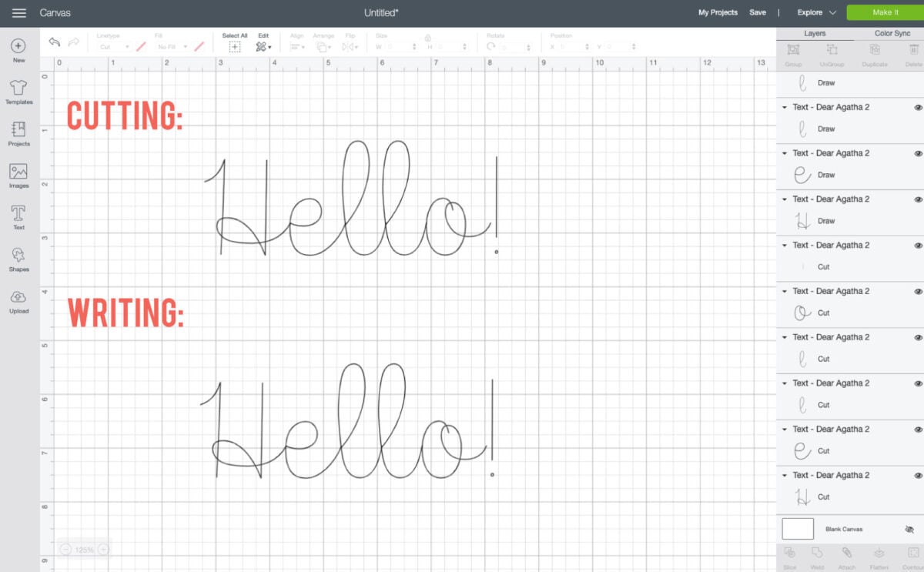924x572 pixels.
Task: Click the Group icon in Layers
Action: pyautogui.click(x=793, y=50)
